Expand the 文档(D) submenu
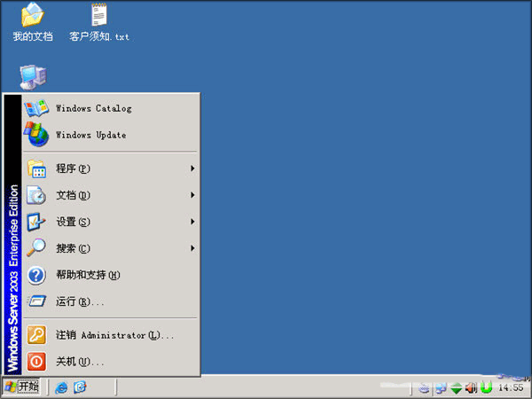The height and width of the screenshot is (399, 532). (x=111, y=195)
